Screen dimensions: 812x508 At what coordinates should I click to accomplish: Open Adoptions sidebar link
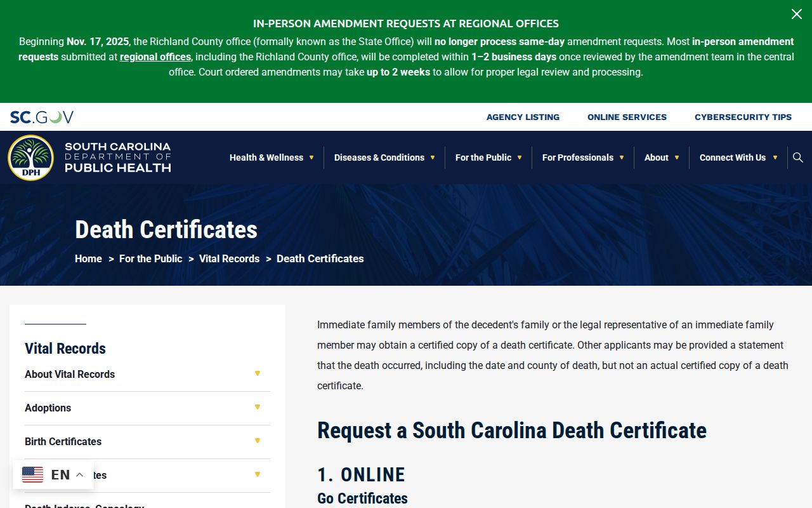click(48, 408)
